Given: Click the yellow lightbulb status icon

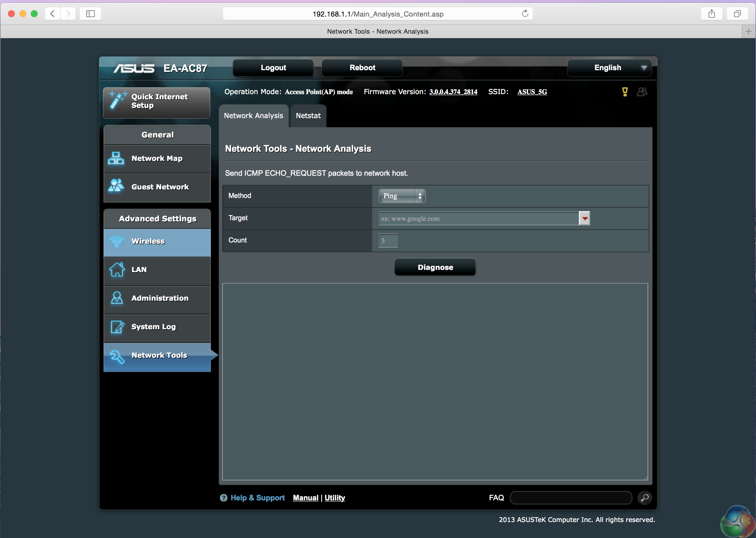Looking at the screenshot, I should pos(624,92).
